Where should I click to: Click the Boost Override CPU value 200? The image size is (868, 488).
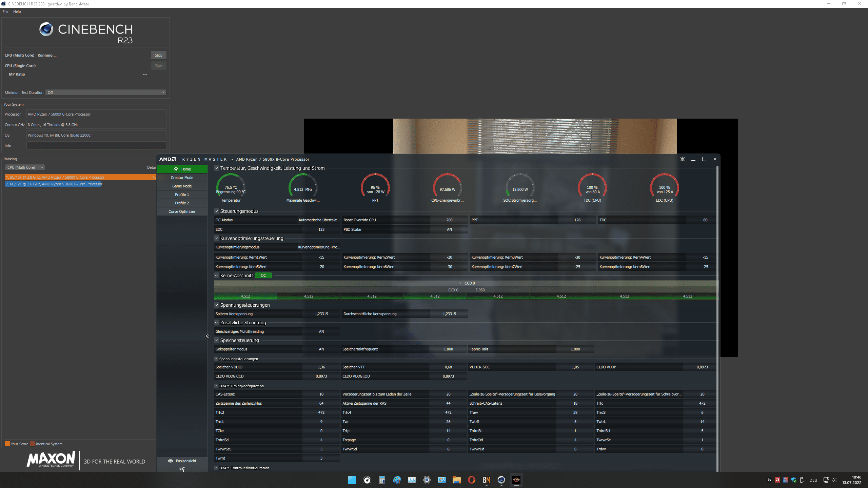449,220
